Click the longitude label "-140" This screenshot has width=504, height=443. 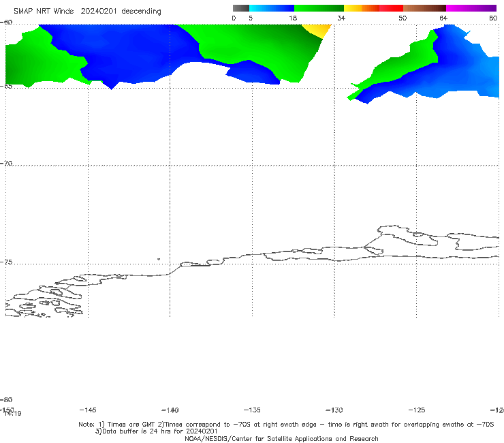[x=170, y=410]
